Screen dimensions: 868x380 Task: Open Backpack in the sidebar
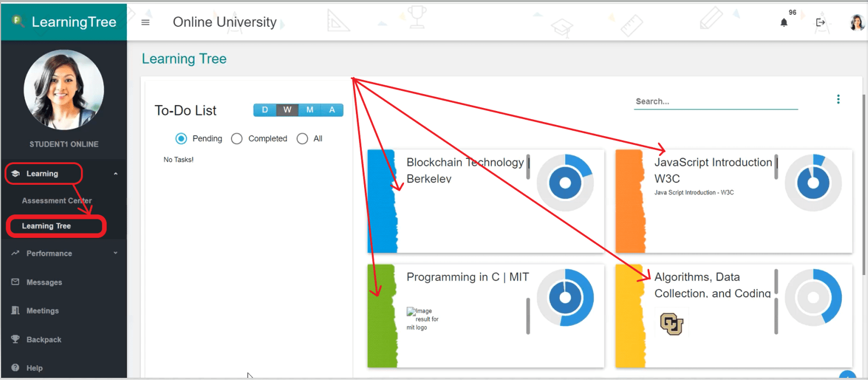pos(44,340)
